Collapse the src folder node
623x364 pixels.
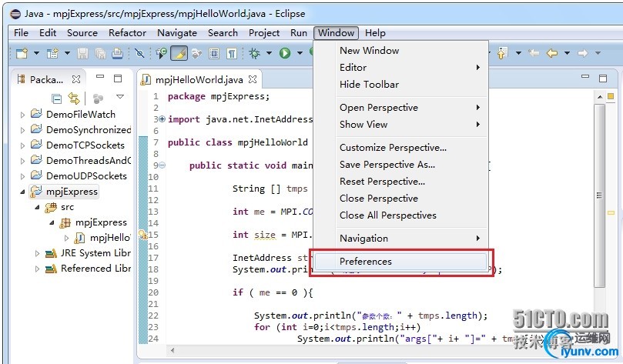coord(37,207)
